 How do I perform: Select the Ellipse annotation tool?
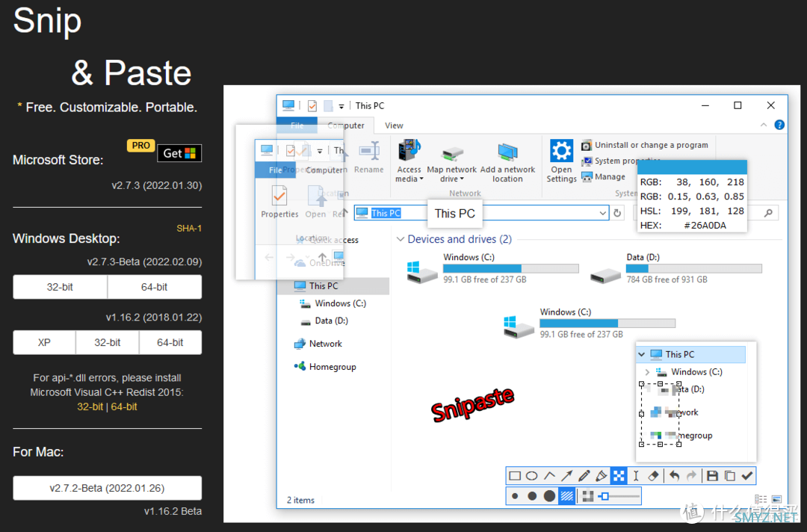[532, 476]
